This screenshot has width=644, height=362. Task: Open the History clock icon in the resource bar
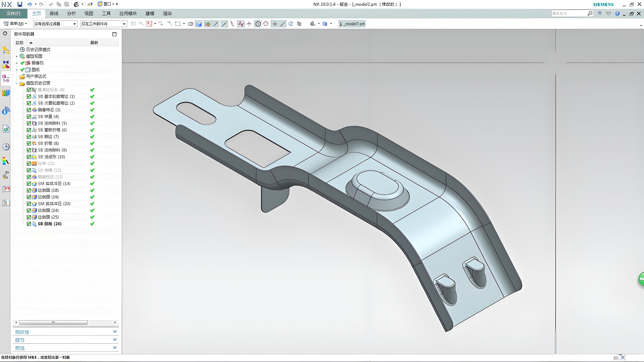(6, 146)
